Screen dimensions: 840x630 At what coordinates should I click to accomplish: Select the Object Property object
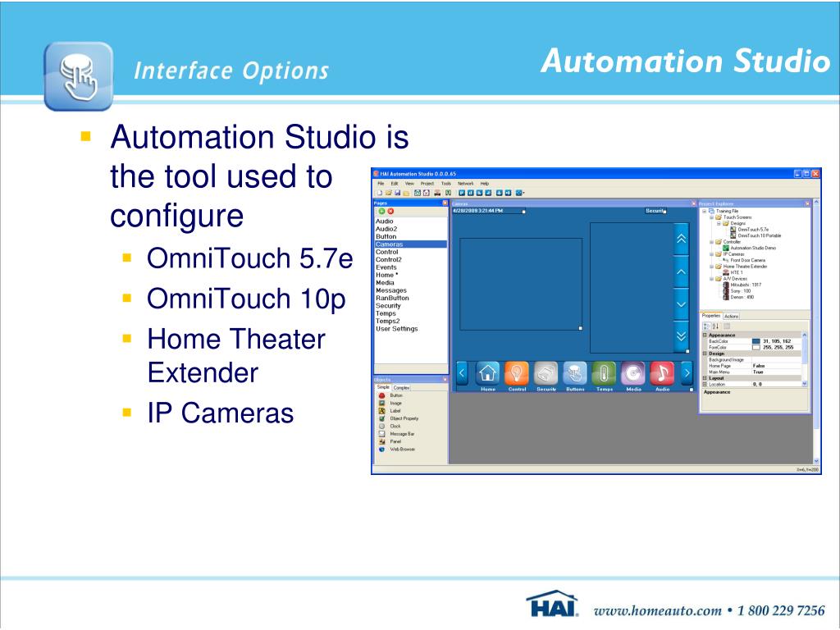click(399, 418)
